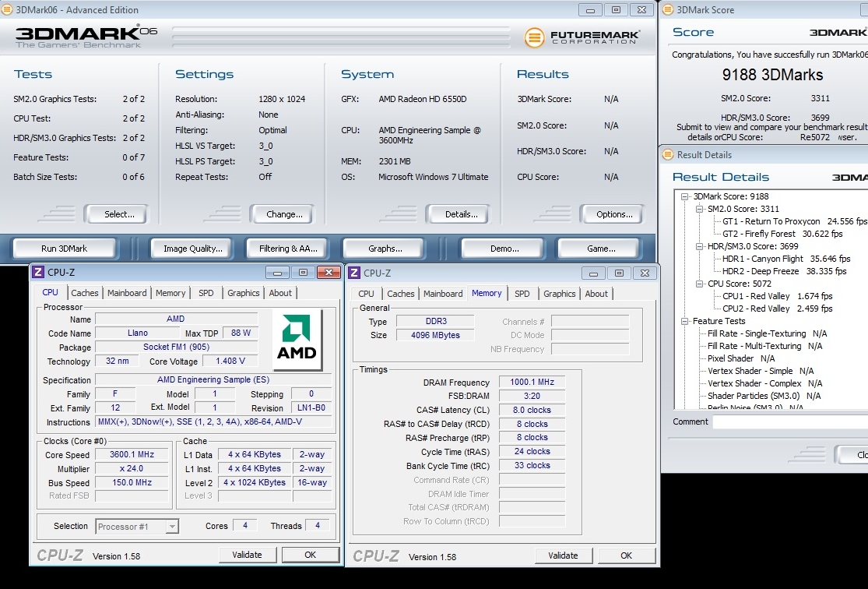Click the AMD logo in CPU-Z
Viewport: 868px width, 589px height.
point(297,340)
